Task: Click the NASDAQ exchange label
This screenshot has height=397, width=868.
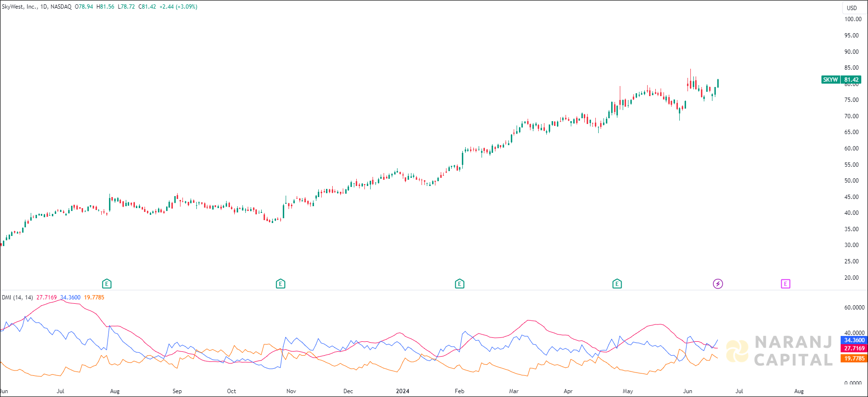Action: pos(61,7)
